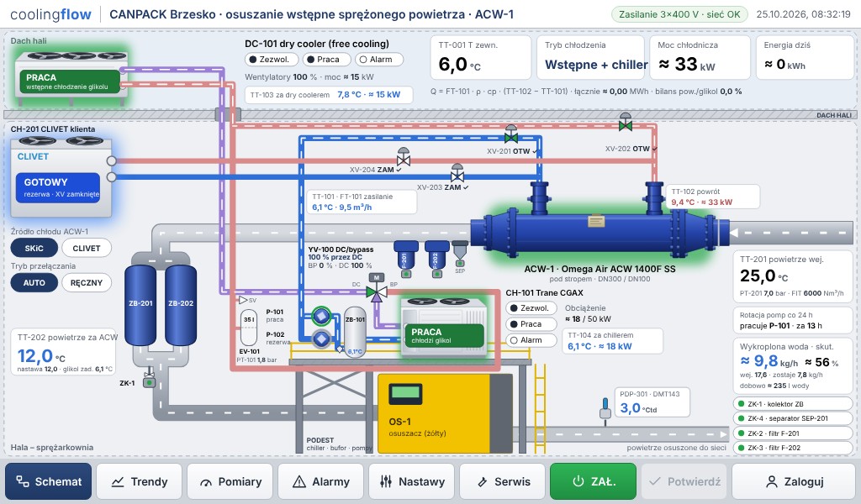Click the ZK-3 · filtr F-202 status

(x=792, y=448)
